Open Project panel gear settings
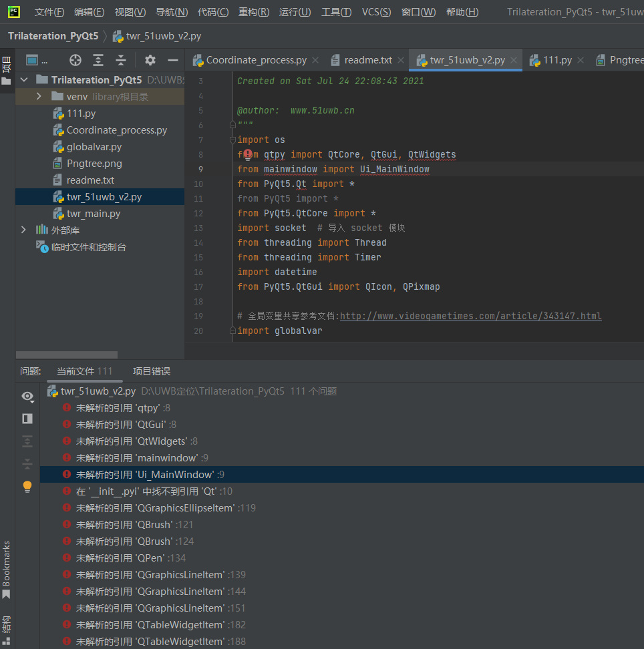 (150, 60)
